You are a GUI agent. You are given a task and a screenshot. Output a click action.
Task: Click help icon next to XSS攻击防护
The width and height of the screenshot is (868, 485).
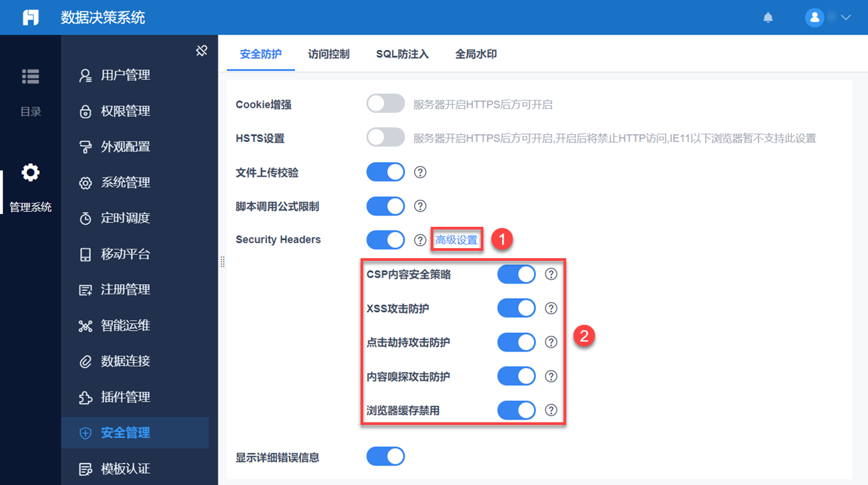551,308
